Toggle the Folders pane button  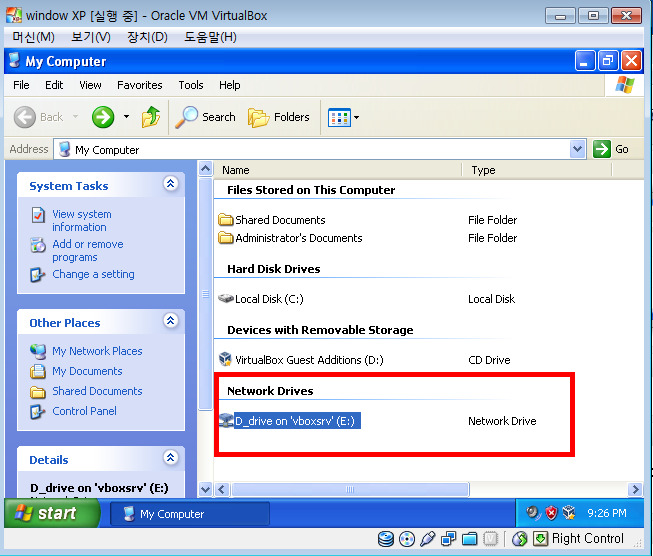279,117
